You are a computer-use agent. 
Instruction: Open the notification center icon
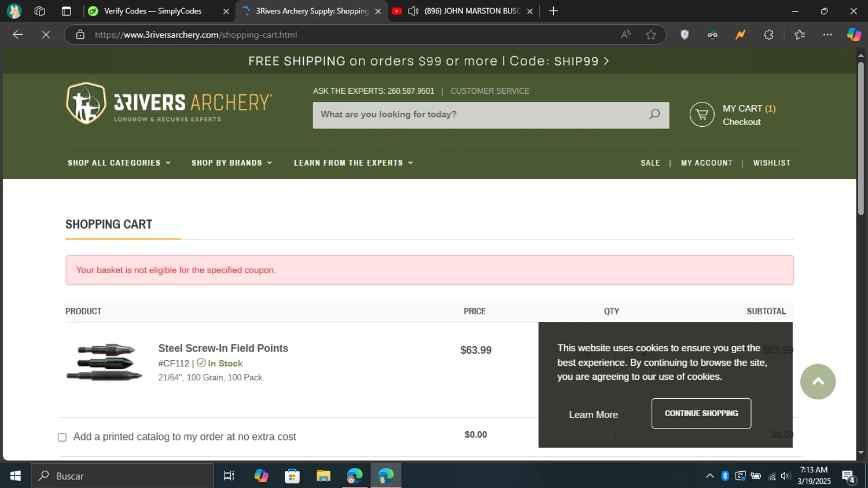pyautogui.click(x=849, y=476)
